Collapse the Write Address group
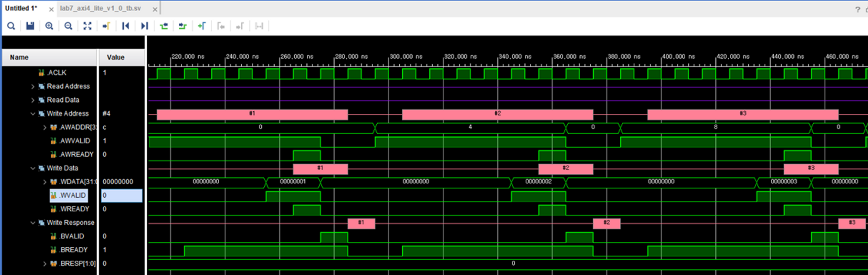868x275 pixels. (33, 114)
